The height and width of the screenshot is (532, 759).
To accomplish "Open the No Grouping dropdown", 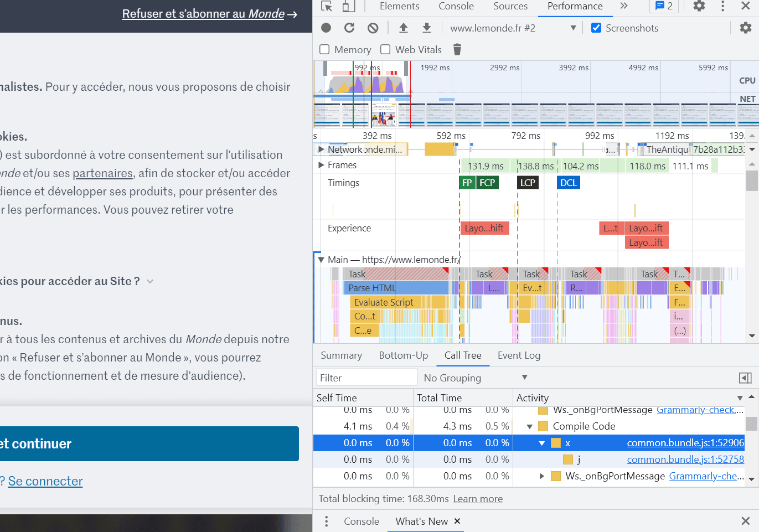I will coord(476,378).
